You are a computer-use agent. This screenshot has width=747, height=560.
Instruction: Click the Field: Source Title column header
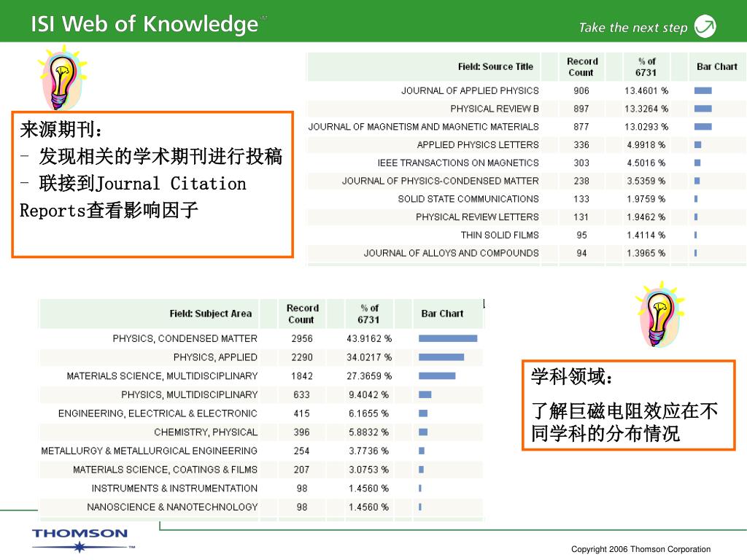(x=495, y=66)
